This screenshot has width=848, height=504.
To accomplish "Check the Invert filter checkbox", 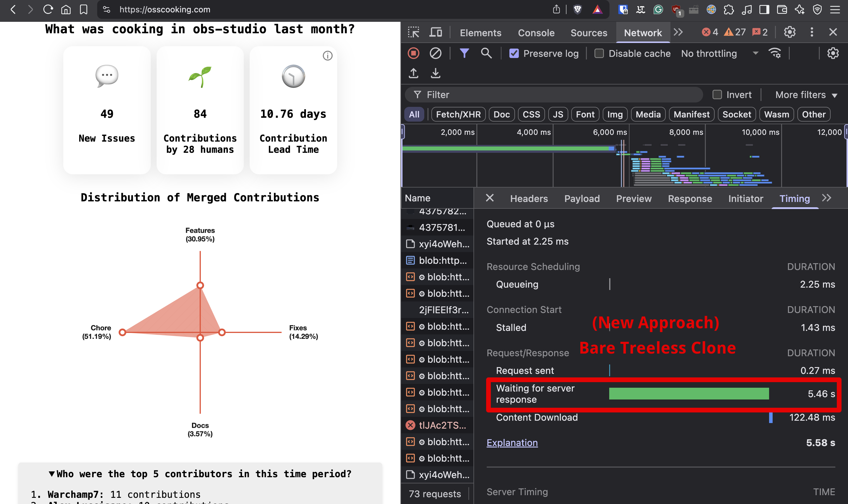I will pos(717,95).
